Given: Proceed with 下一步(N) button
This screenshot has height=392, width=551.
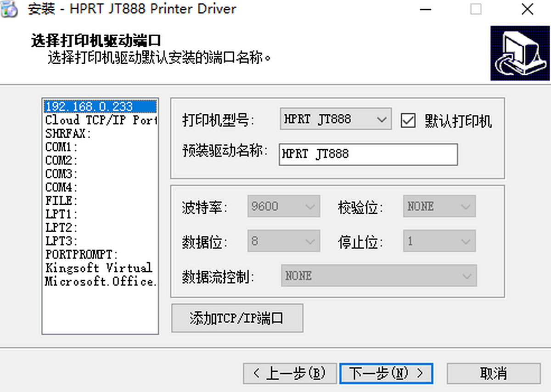Looking at the screenshot, I should (386, 373).
